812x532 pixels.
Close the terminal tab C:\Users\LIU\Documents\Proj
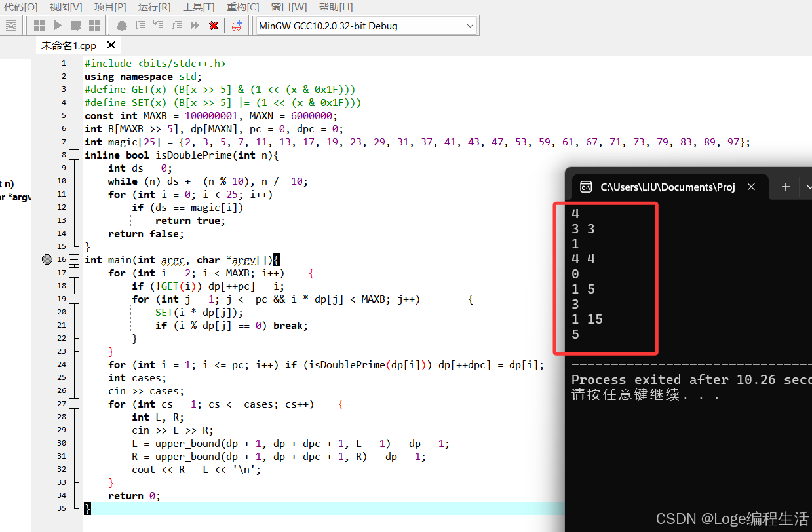tap(751, 187)
